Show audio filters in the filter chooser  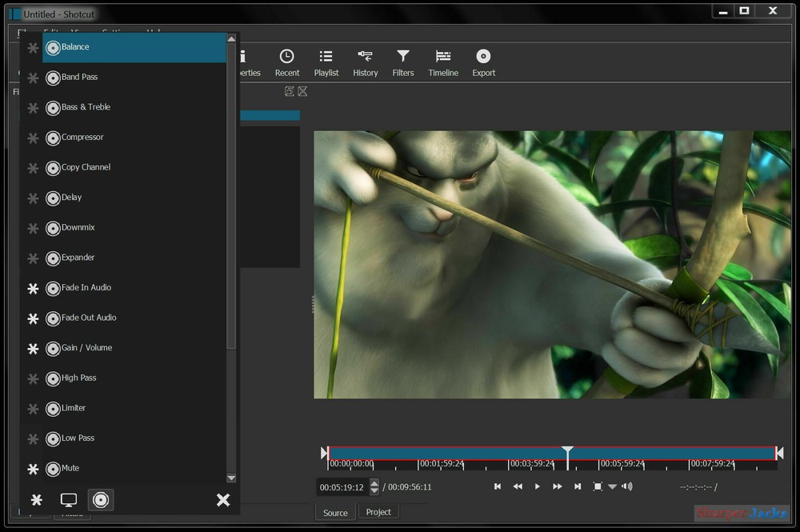101,499
